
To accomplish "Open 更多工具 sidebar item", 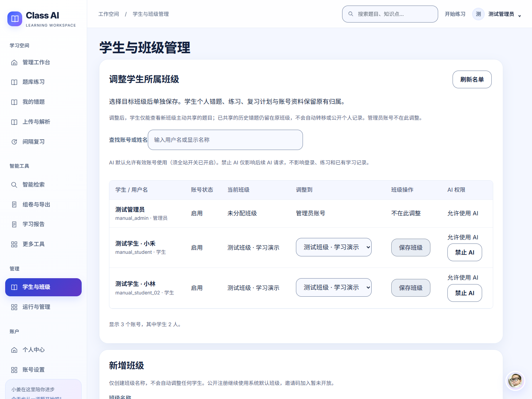I will coord(43,244).
